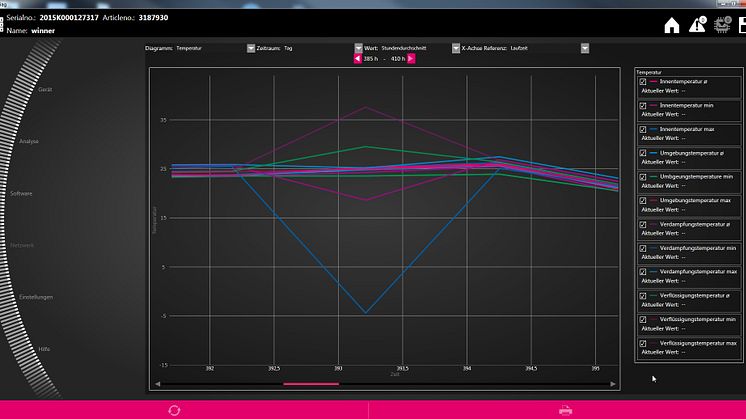Screen dimensions: 746x419
Task: Click the serial number 2015K000127317
Action: [x=69, y=18]
